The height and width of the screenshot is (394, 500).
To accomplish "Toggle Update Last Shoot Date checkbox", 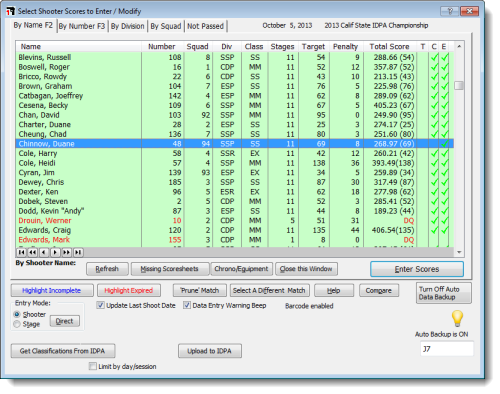I will pyautogui.click(x=100, y=305).
